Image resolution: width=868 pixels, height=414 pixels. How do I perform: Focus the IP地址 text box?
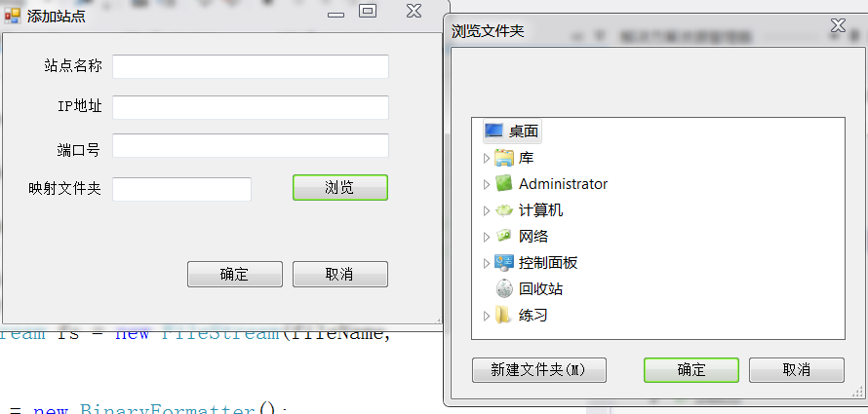[x=251, y=107]
